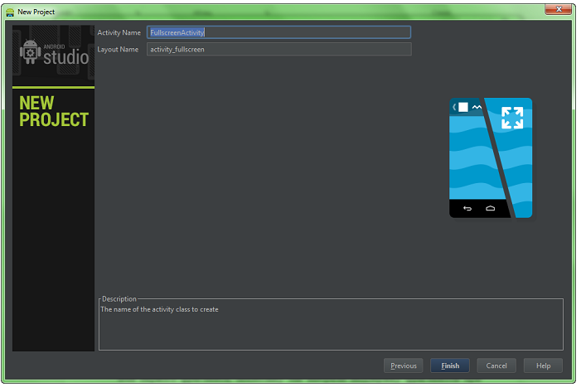Cancel the New Project wizard
This screenshot has height=392, width=581.
[x=496, y=365]
